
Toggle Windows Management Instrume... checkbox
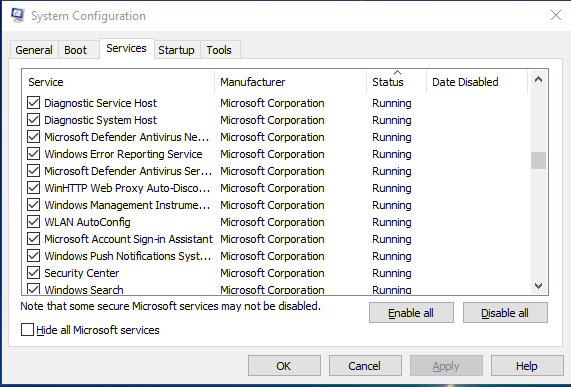34,205
